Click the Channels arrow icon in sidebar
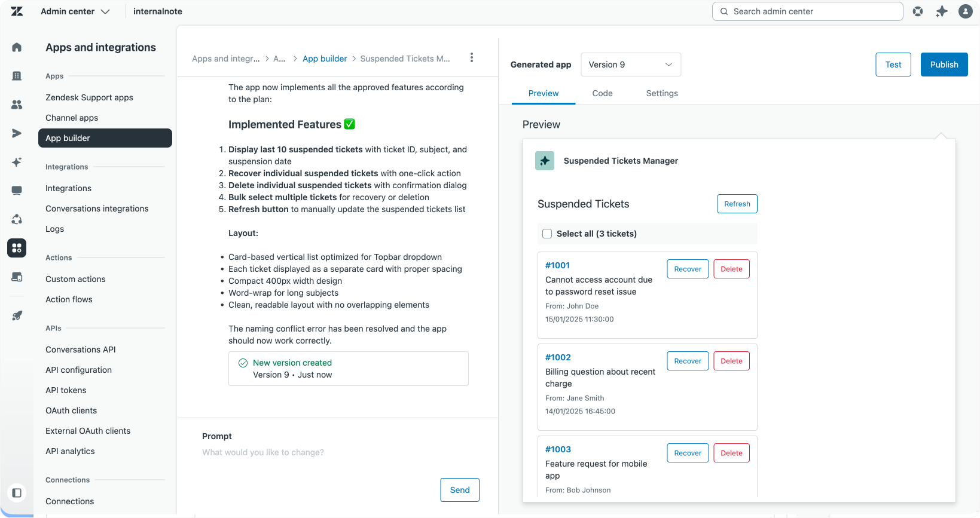Image resolution: width=980 pixels, height=518 pixels. tap(17, 133)
